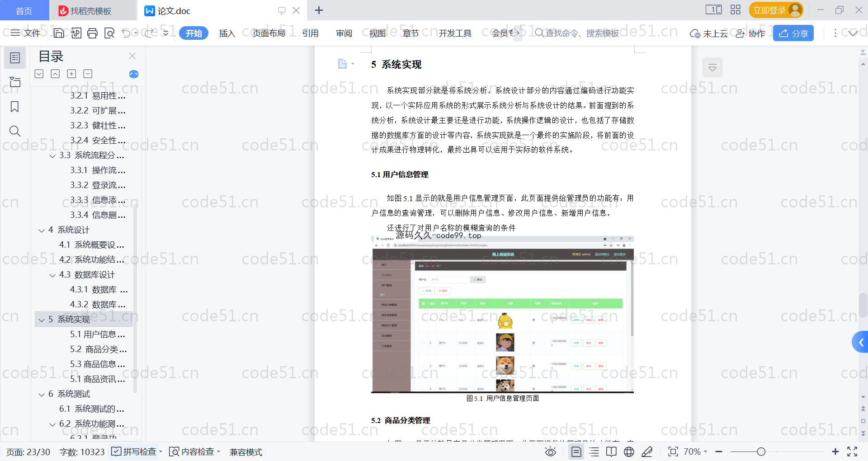The image size is (868, 461).
Task: Select the 开发工具 ribbon tab
Action: 455,33
